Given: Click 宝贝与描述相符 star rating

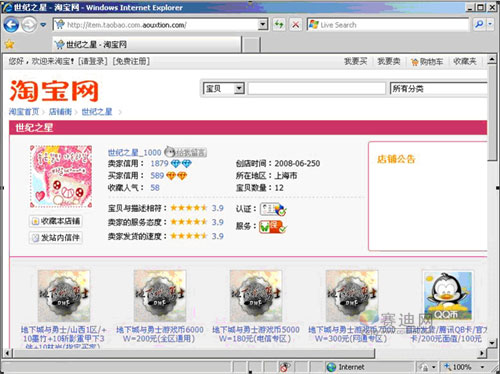Looking at the screenshot, I should [x=189, y=208].
